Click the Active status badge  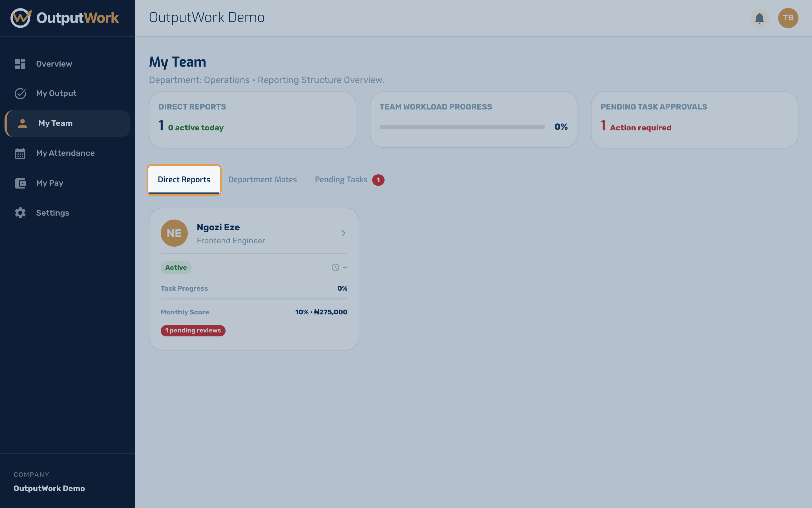click(176, 268)
